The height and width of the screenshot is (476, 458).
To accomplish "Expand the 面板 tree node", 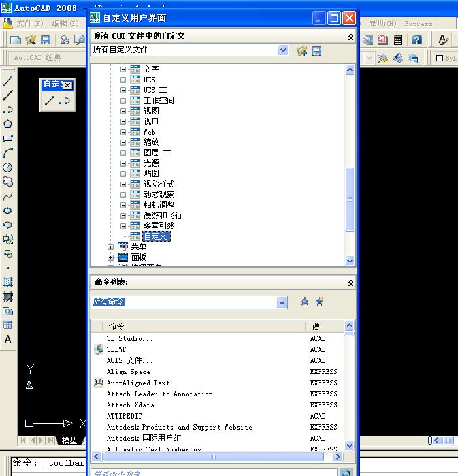I will coord(110,258).
